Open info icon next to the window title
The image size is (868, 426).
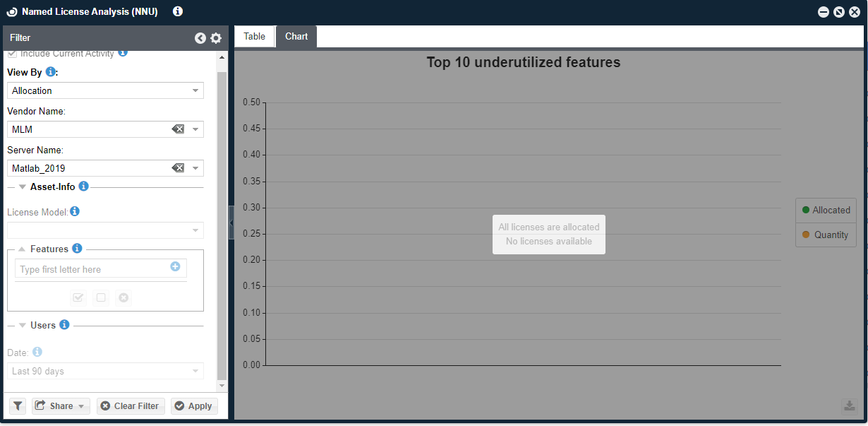point(178,11)
